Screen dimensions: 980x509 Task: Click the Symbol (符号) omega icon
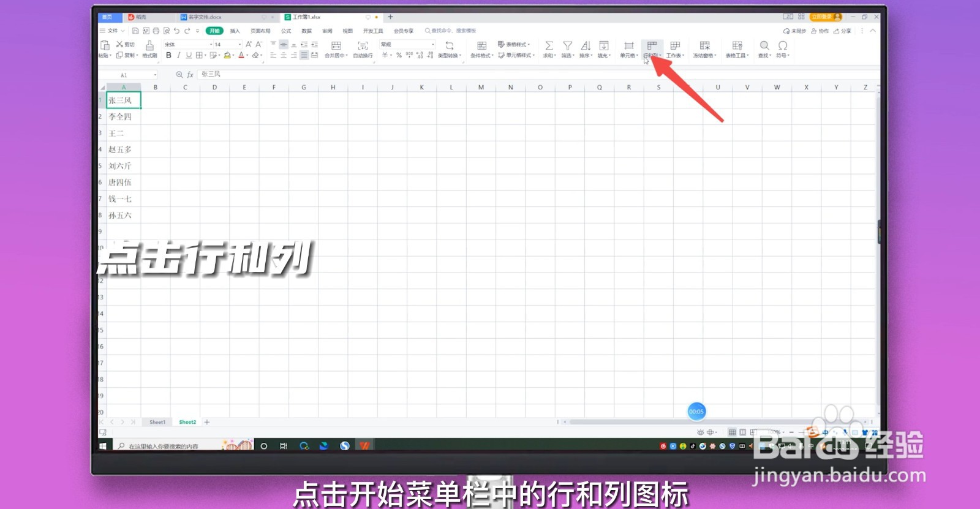783,46
